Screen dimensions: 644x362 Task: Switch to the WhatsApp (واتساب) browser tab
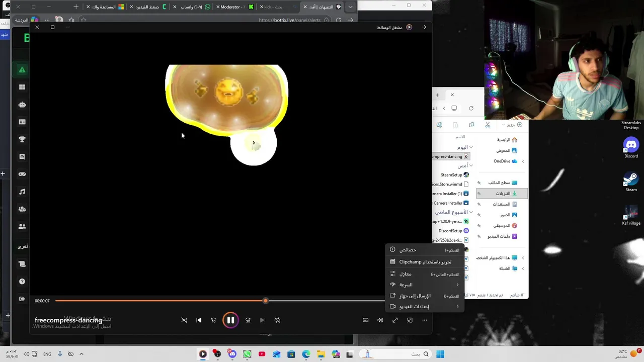coord(192,7)
